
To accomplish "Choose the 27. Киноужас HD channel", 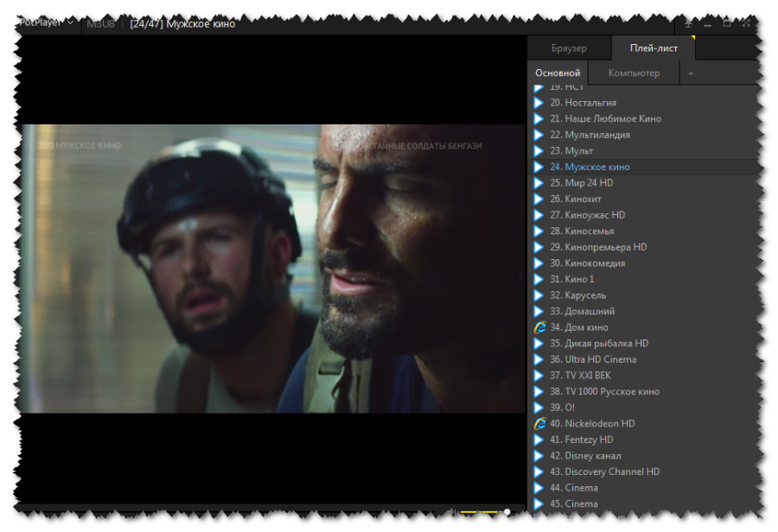I will point(644,215).
